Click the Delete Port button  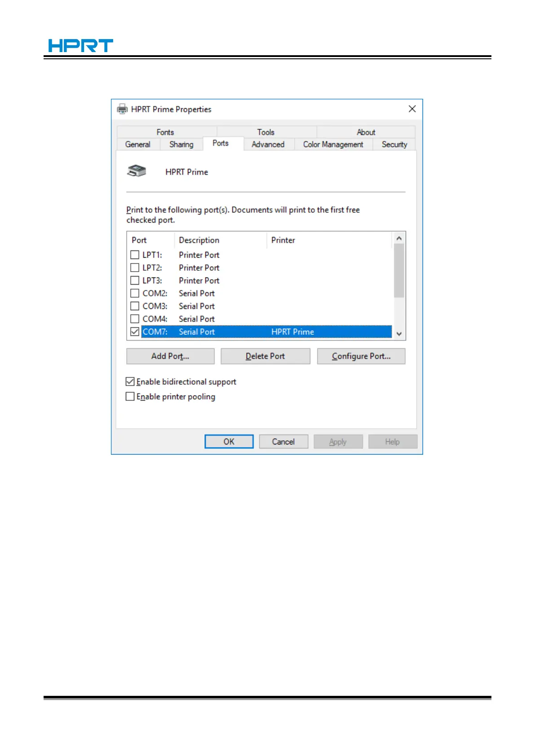[265, 356]
